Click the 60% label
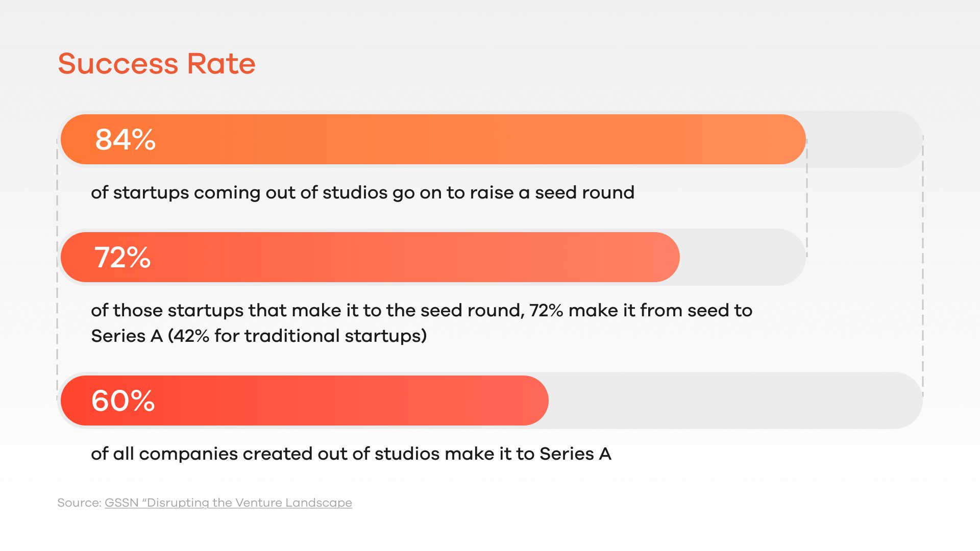 [x=123, y=400]
